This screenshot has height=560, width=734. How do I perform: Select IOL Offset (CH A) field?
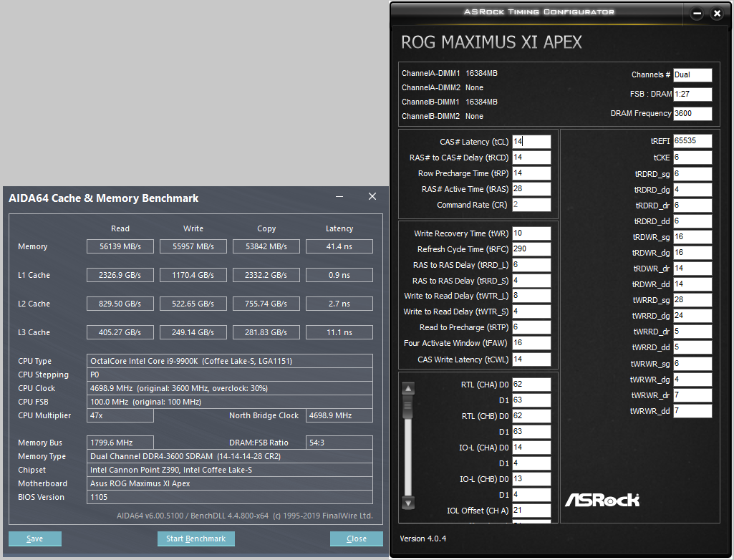pos(531,511)
